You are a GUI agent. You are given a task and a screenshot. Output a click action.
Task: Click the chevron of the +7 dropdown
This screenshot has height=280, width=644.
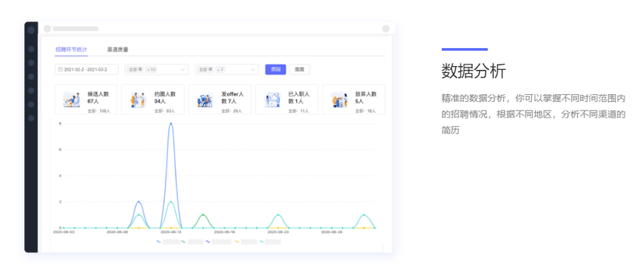pyautogui.click(x=253, y=70)
